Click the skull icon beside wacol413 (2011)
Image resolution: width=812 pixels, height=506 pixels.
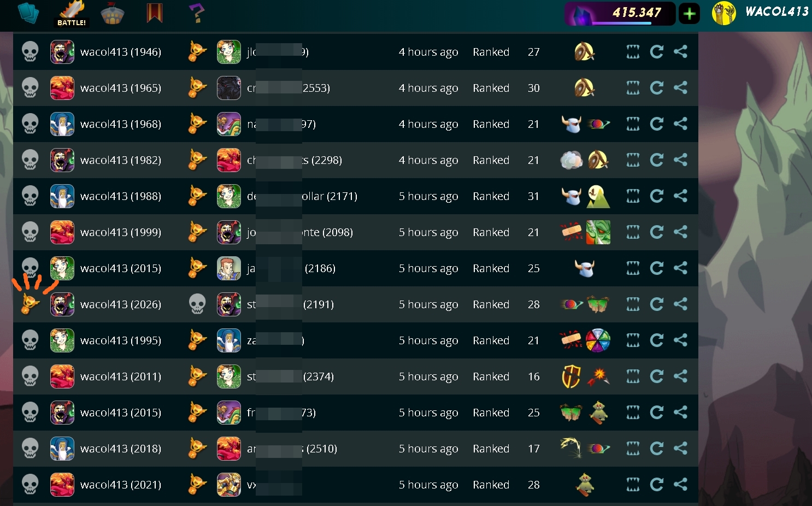pos(30,376)
